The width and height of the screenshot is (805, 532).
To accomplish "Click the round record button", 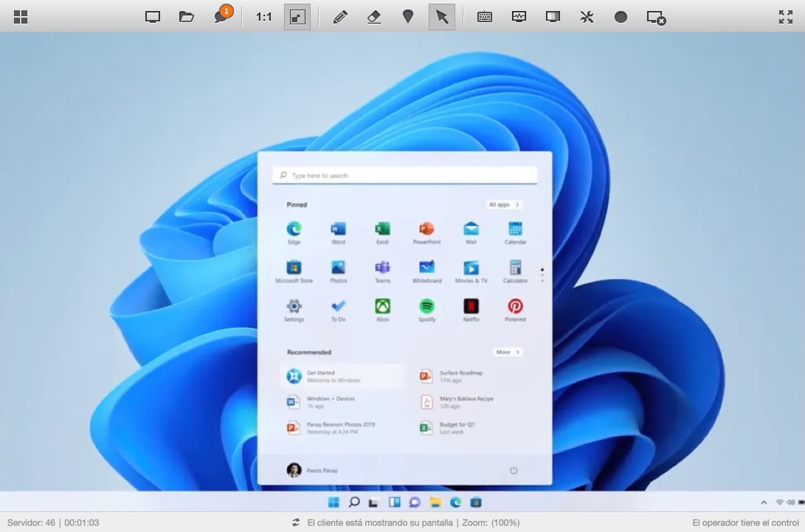I will [621, 17].
